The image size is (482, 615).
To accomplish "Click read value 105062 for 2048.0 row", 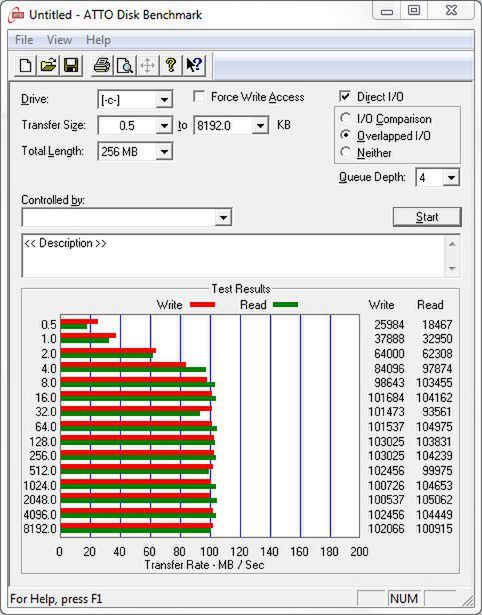I will pos(434,500).
